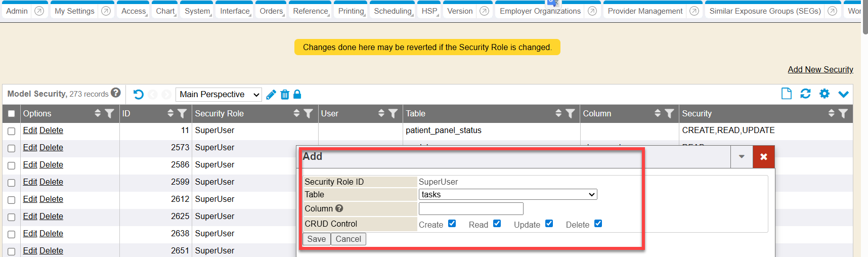Expand the blue chevron at grid toolbar right
Viewport: 868px width, 257px height.
tap(843, 94)
